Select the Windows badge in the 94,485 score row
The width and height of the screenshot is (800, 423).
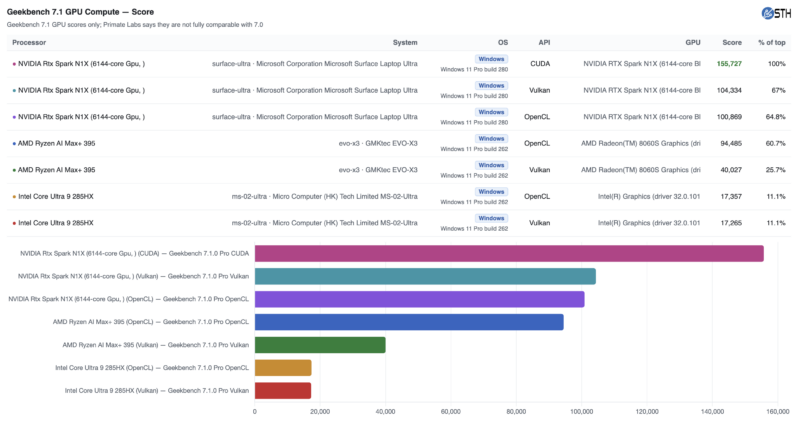pyautogui.click(x=491, y=139)
